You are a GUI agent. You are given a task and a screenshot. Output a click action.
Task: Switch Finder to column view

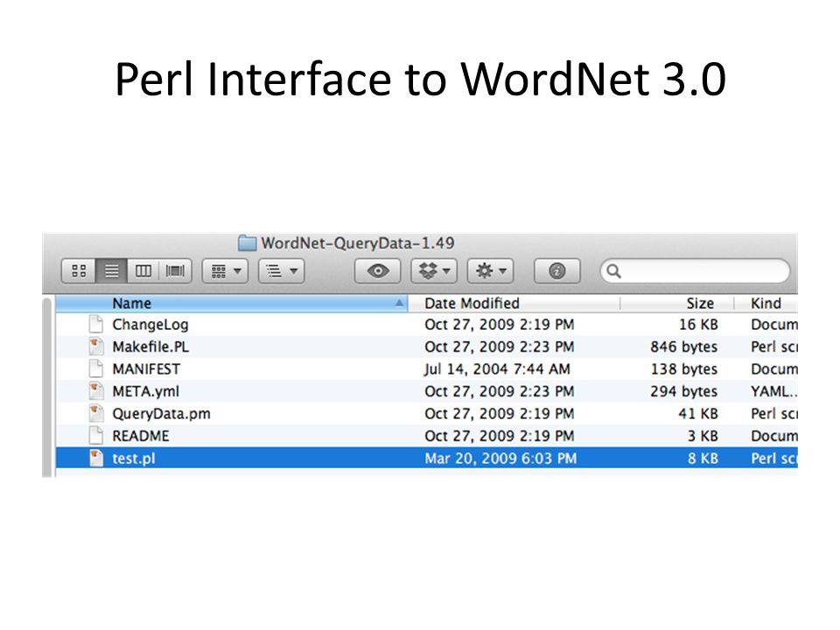pyautogui.click(x=143, y=271)
